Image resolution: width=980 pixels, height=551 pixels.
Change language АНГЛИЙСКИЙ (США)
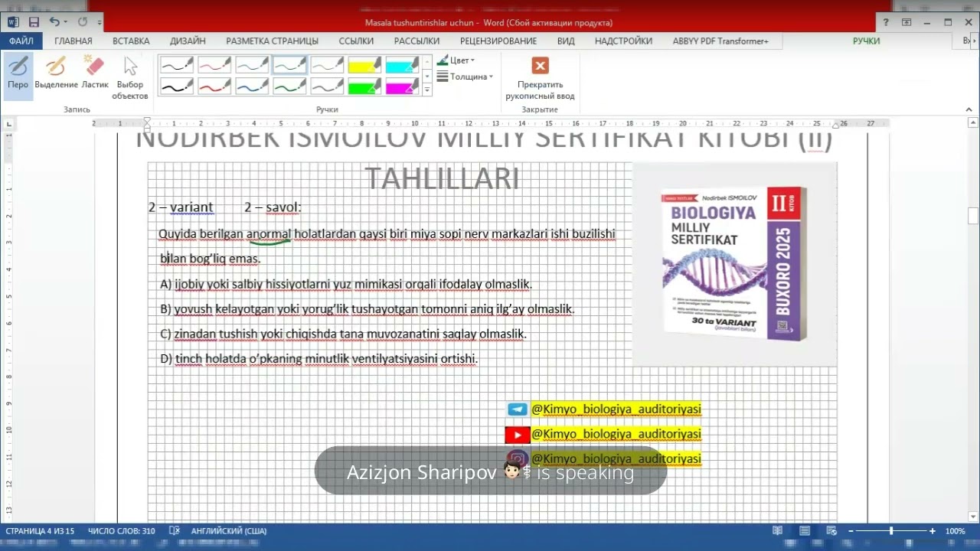point(228,531)
